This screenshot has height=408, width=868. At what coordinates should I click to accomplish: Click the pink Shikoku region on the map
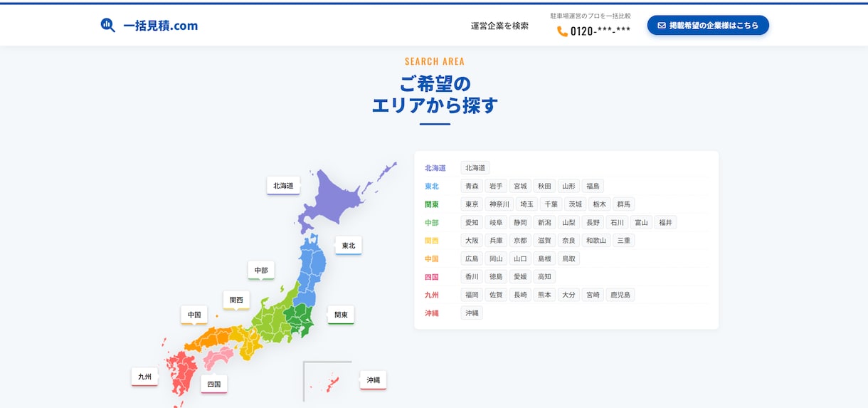click(x=218, y=357)
